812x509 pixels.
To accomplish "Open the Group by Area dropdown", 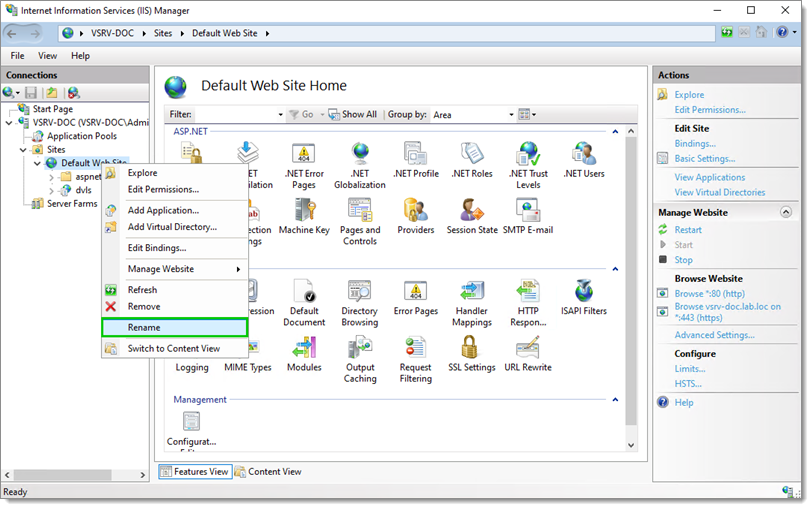I will (473, 114).
